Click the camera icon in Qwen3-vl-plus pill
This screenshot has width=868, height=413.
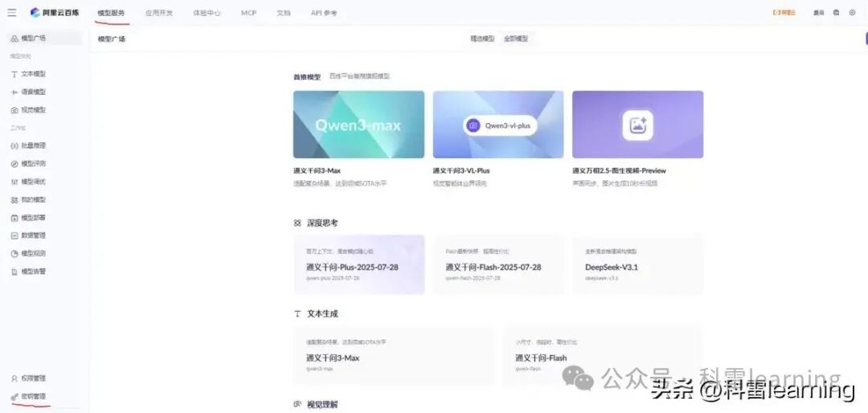click(x=473, y=125)
